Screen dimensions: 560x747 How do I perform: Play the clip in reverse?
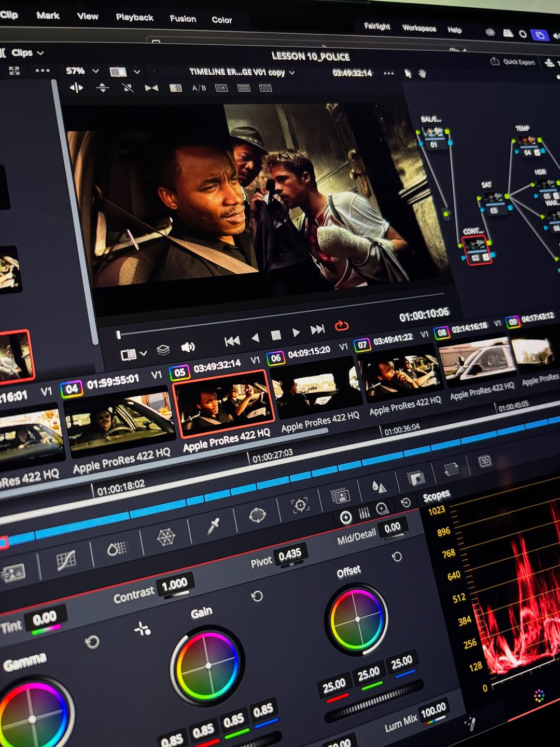(x=255, y=338)
